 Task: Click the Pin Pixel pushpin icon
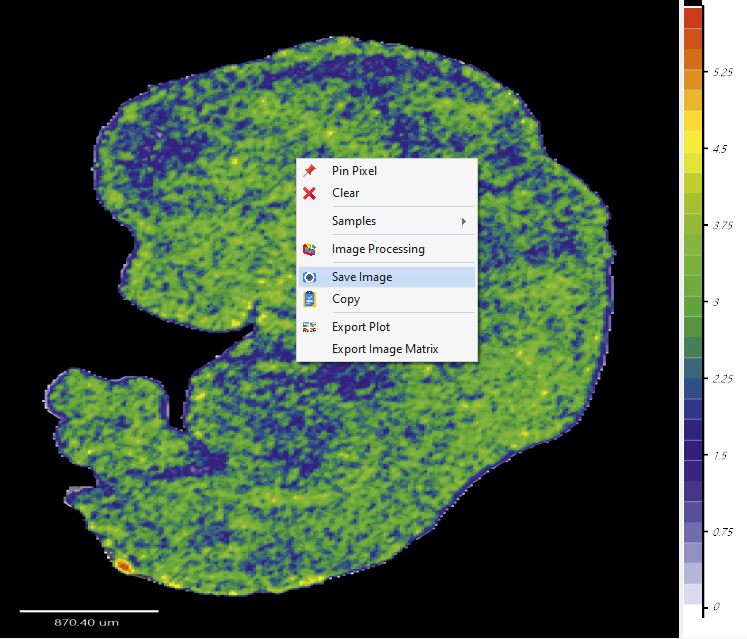point(310,171)
